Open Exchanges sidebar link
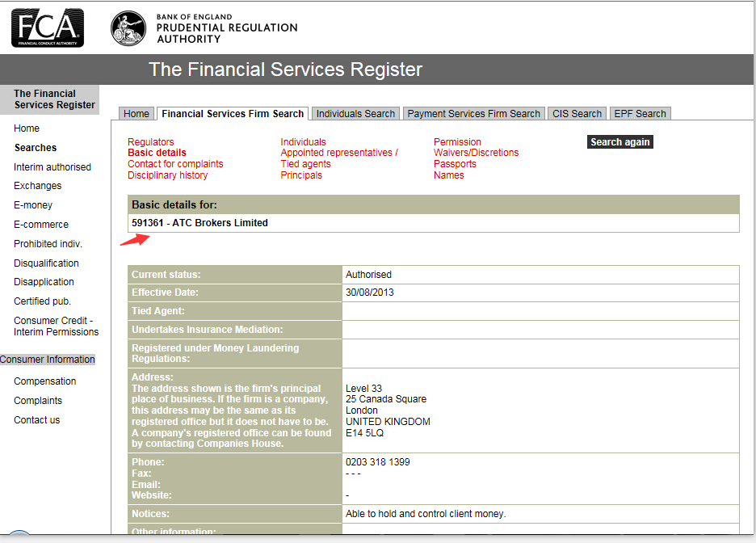 point(38,186)
